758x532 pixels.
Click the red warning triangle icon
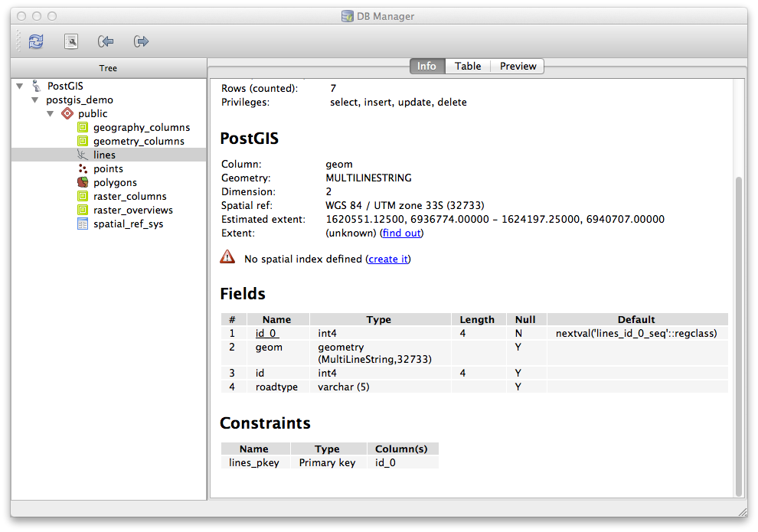click(228, 258)
